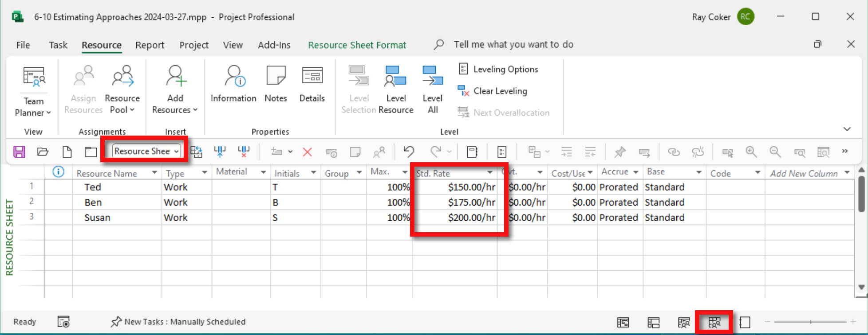Select the Ted resource name cell

click(x=117, y=187)
